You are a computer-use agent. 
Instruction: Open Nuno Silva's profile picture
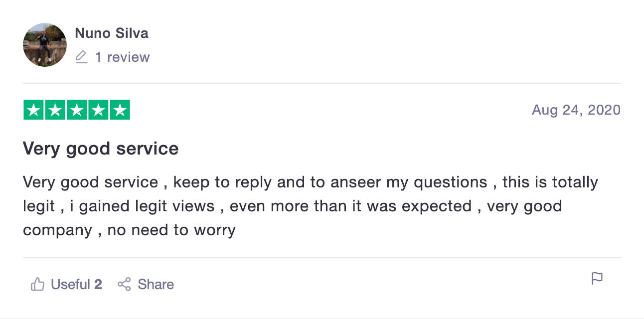45,45
